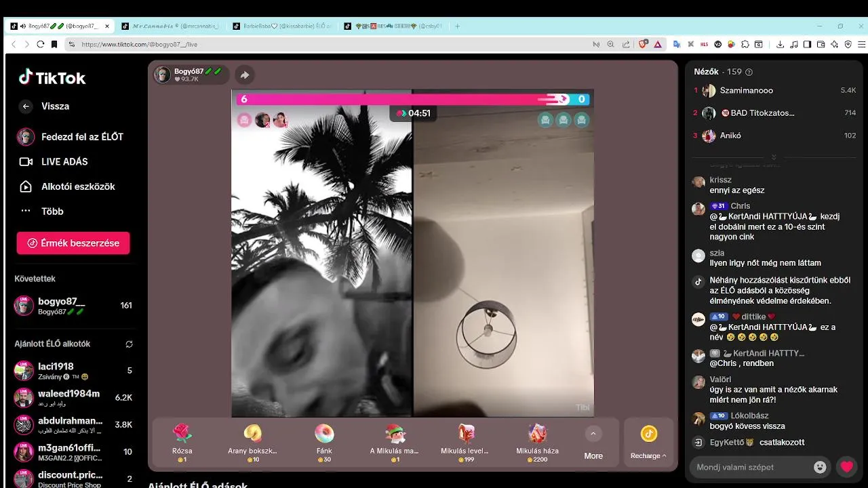This screenshot has height=488, width=868.
Task: Open browser main hamburger menu
Action: [x=861, y=44]
